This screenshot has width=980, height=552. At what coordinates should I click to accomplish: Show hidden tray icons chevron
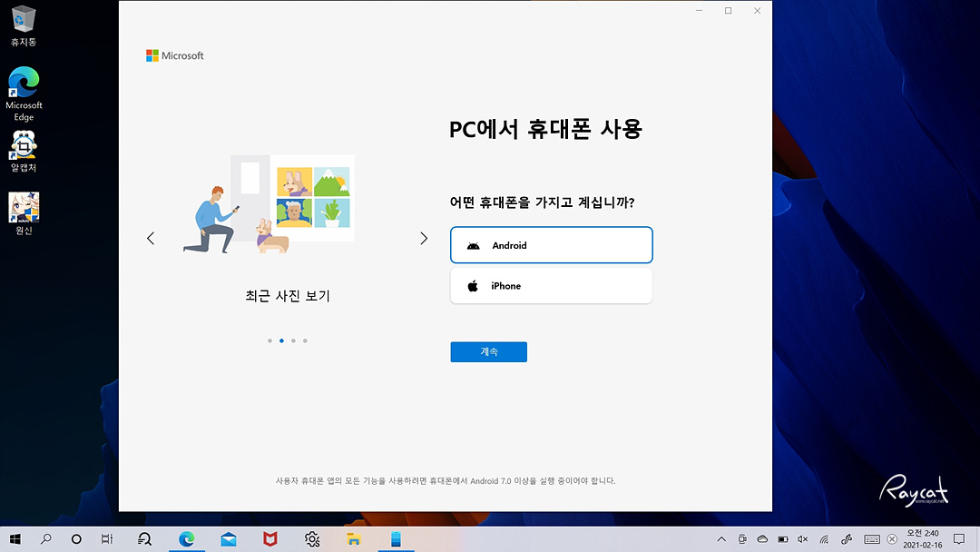pos(721,539)
